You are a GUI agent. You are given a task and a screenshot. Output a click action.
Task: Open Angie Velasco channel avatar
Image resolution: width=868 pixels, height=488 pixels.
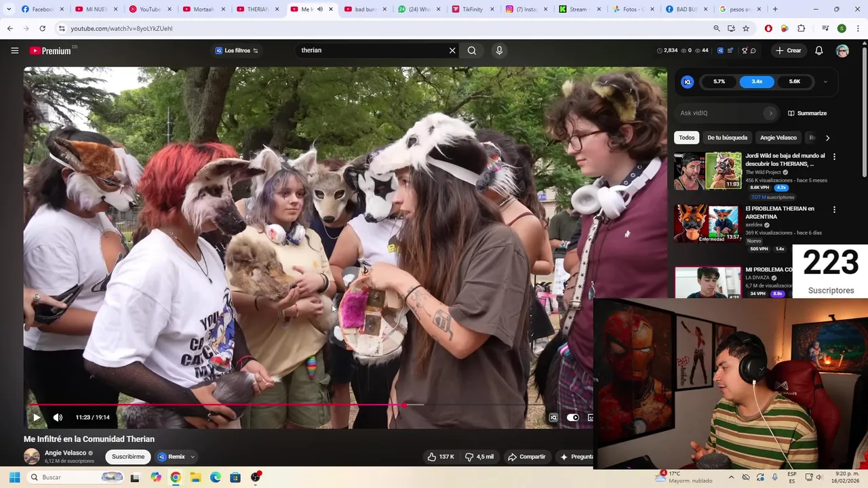(x=32, y=457)
